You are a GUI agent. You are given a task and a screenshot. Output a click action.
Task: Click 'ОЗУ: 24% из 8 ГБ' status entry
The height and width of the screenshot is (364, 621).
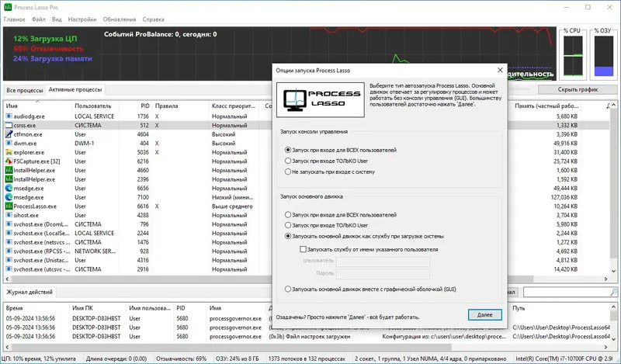tap(238, 359)
